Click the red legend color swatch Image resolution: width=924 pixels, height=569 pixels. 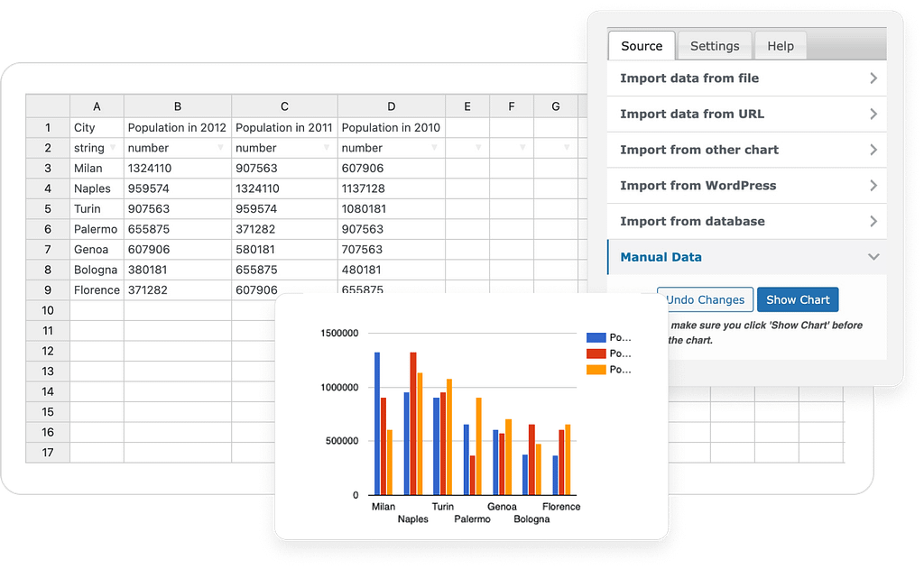(596, 353)
